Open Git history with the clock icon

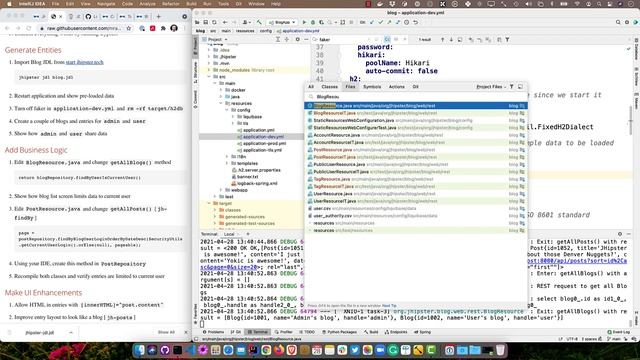point(407,22)
